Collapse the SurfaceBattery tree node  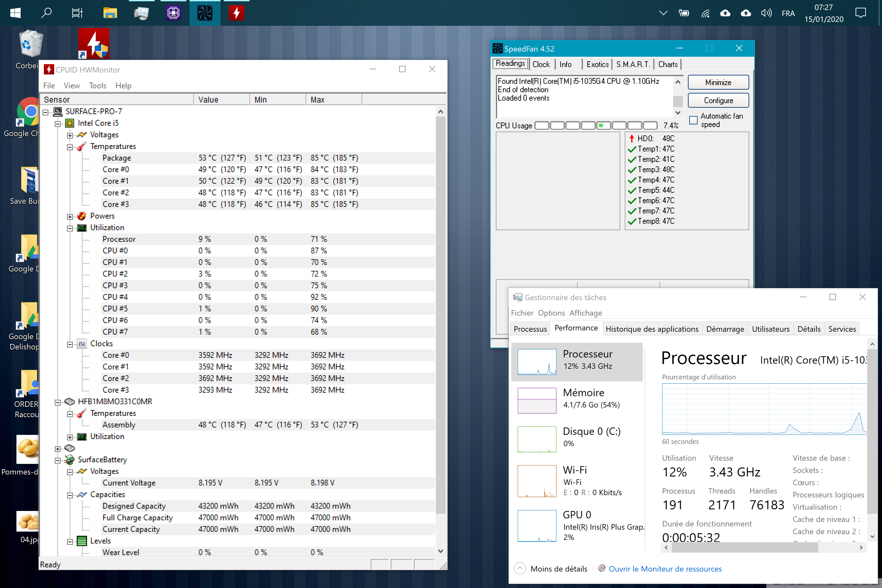[58, 460]
